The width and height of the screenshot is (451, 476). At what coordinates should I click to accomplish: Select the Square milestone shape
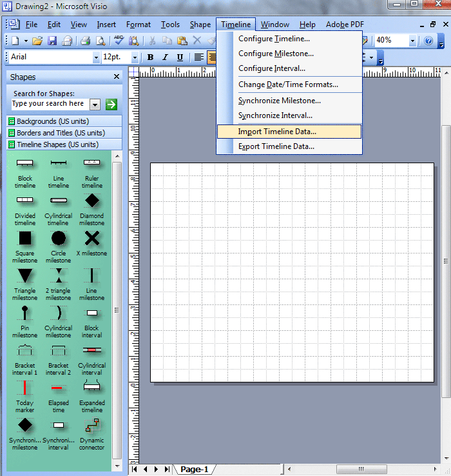(x=25, y=248)
